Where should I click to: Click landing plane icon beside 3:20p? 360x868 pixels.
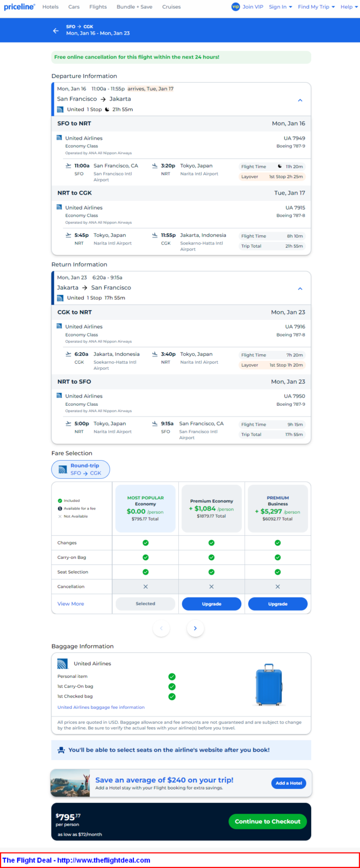coord(155,166)
